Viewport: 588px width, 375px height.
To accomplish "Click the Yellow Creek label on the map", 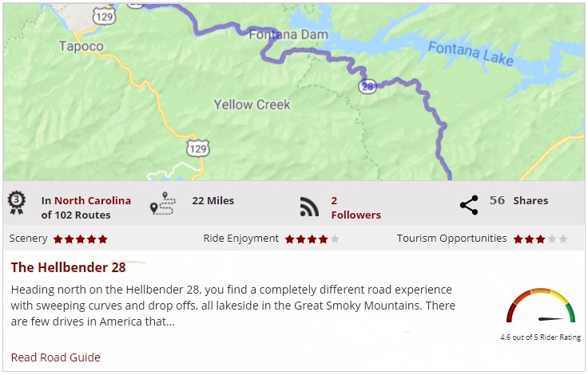I will tap(252, 105).
